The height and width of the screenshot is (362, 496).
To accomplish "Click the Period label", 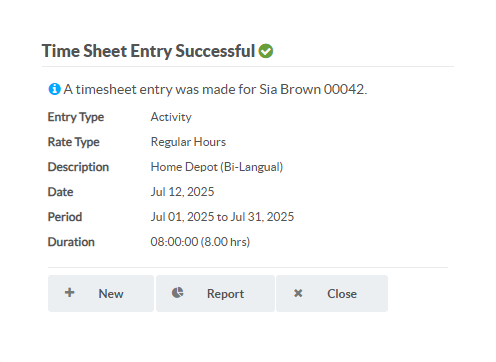I will coord(65,217).
